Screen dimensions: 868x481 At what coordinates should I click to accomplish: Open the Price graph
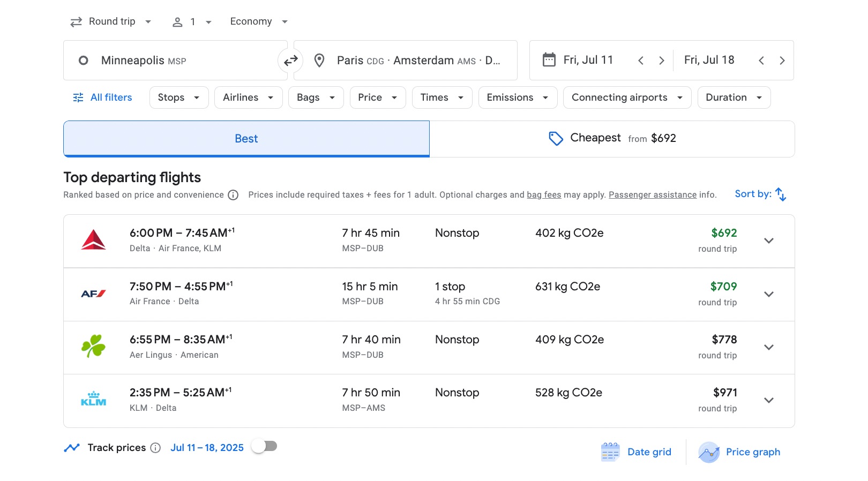(x=739, y=452)
